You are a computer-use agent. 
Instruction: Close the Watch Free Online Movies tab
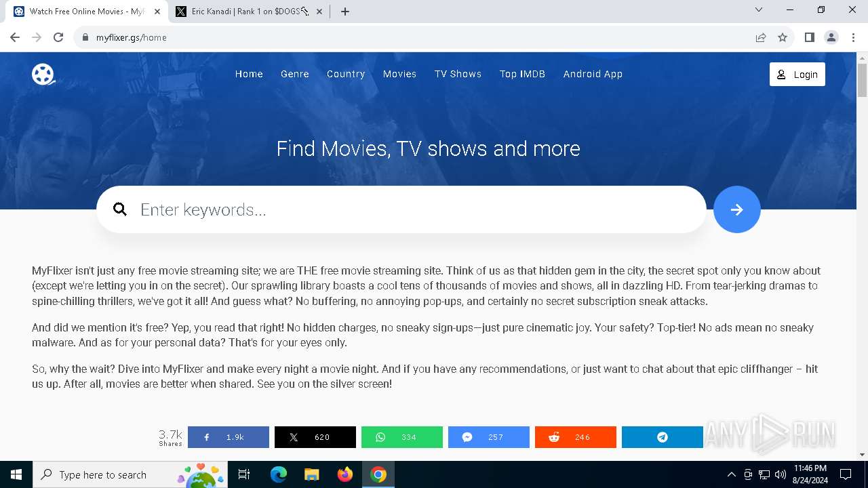click(x=157, y=12)
